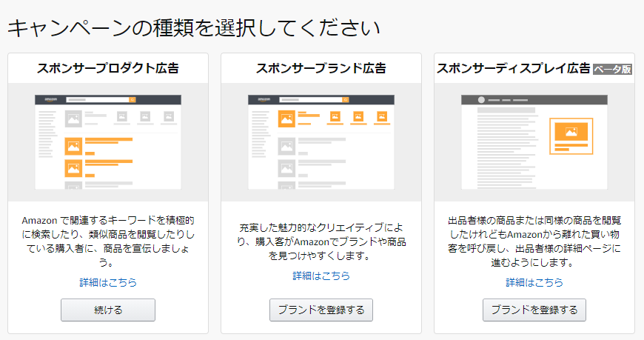Click the description starting 充実した魅力的なクリエイティブ
Image resolution: width=644 pixels, height=340 pixels.
pos(321,241)
